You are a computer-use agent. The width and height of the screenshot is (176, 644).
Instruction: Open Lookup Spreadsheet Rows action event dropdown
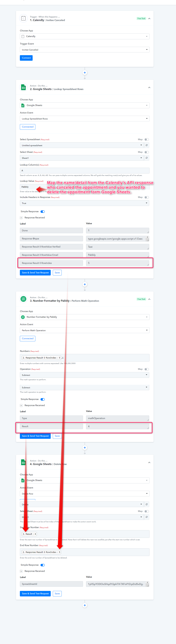point(85,118)
